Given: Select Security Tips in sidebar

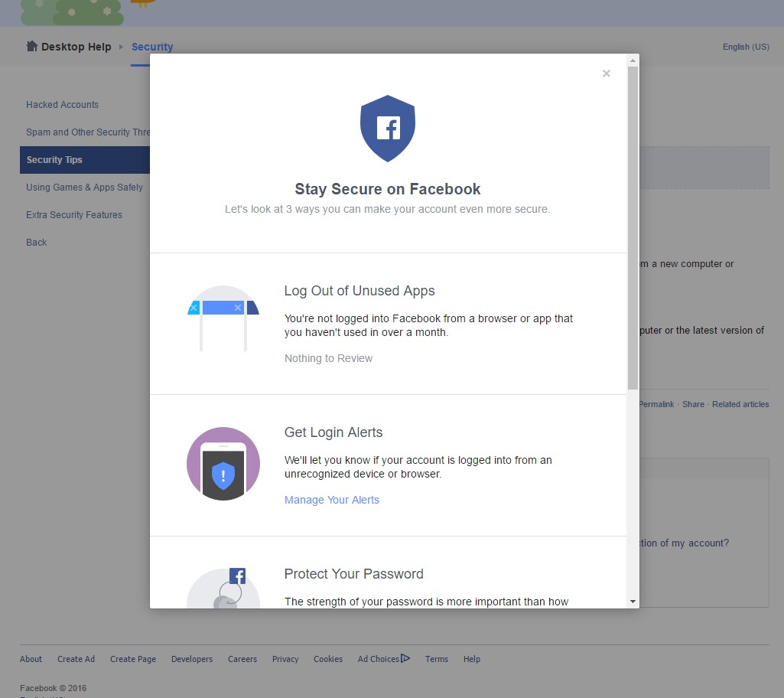Looking at the screenshot, I should (84, 160).
